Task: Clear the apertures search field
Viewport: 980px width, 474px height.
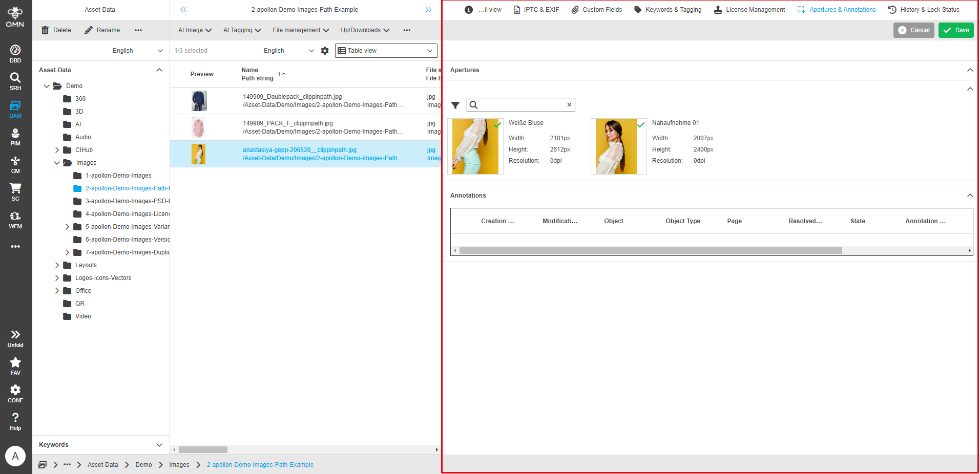Action: click(569, 105)
